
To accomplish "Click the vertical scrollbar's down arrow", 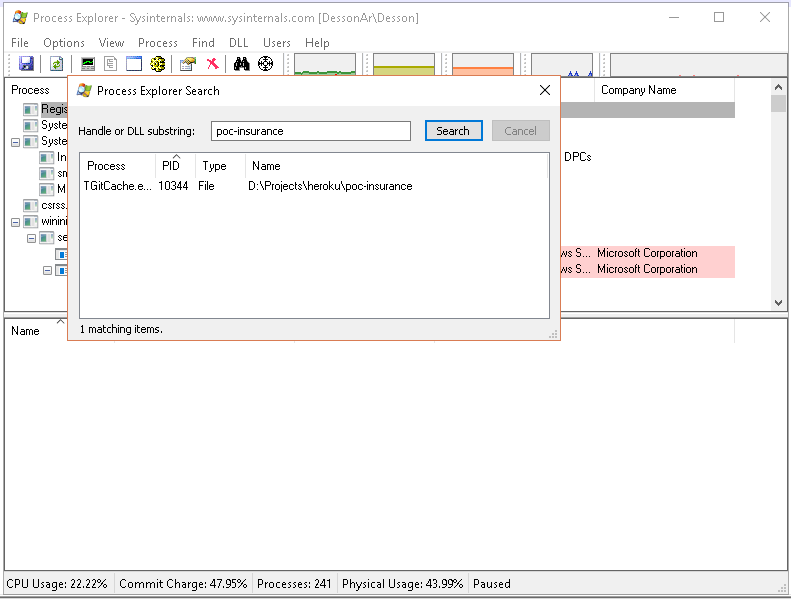I will click(x=779, y=302).
